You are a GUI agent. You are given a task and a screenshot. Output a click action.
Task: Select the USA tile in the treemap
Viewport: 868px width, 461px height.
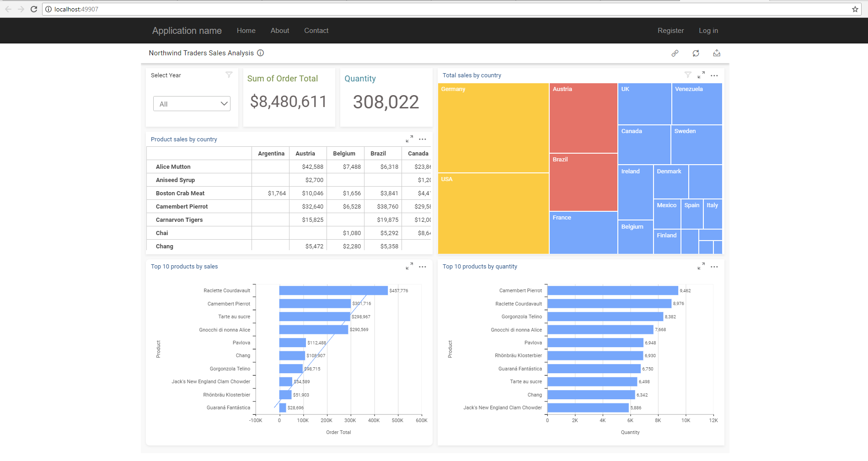493,213
